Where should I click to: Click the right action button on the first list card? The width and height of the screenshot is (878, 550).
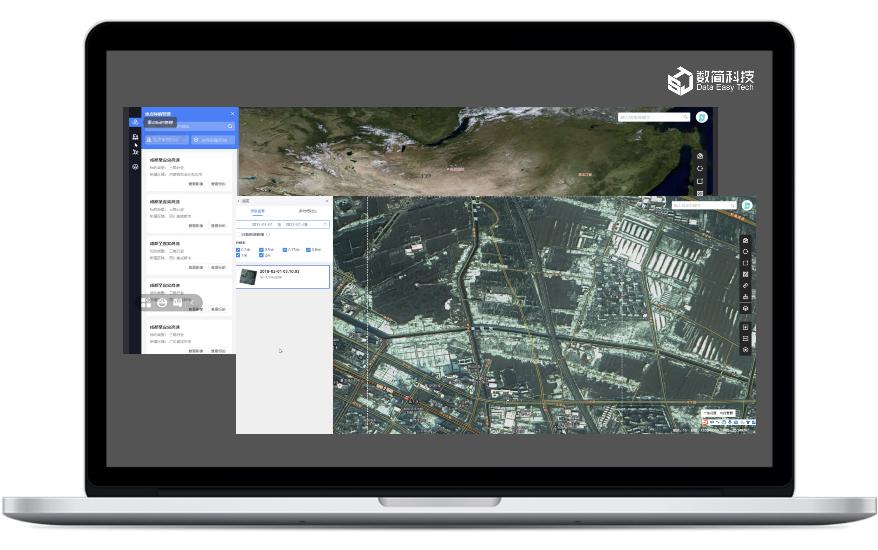point(218,184)
